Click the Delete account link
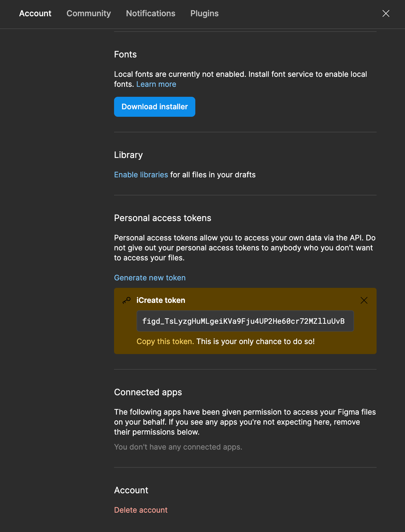405x532 pixels. pyautogui.click(x=141, y=510)
